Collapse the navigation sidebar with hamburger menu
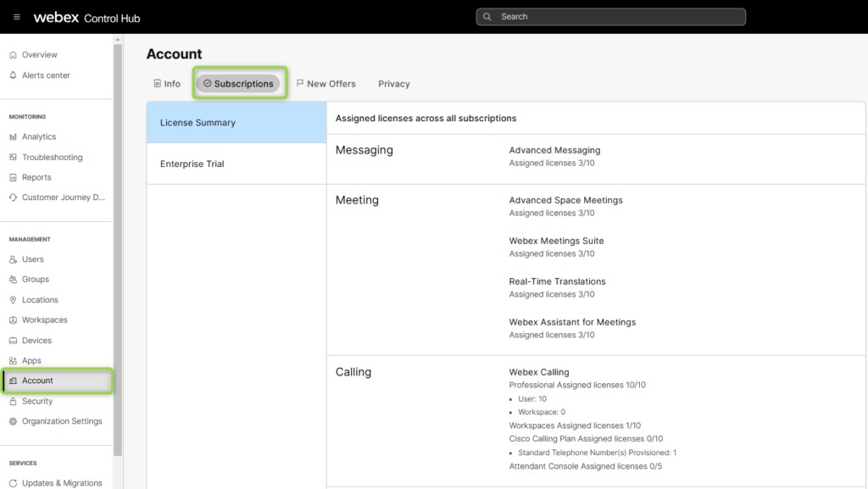The image size is (868, 489). click(x=16, y=16)
